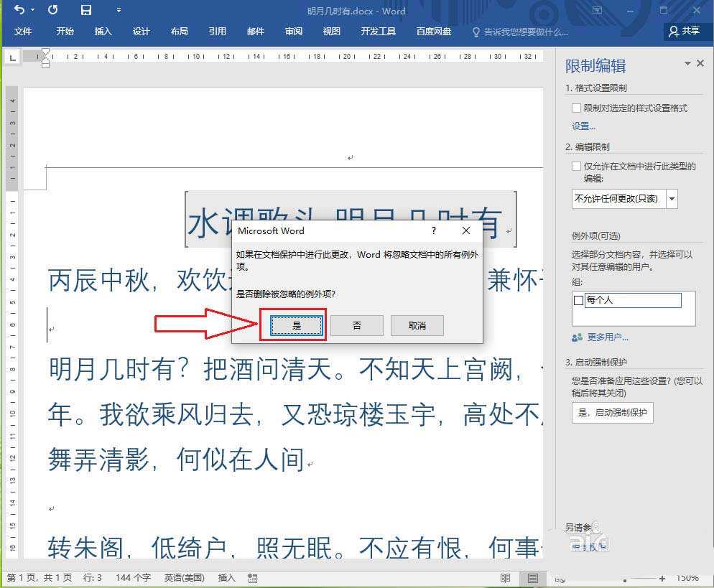Click 取消 in the Microsoft Word dialog
714x588 pixels.
click(x=417, y=325)
